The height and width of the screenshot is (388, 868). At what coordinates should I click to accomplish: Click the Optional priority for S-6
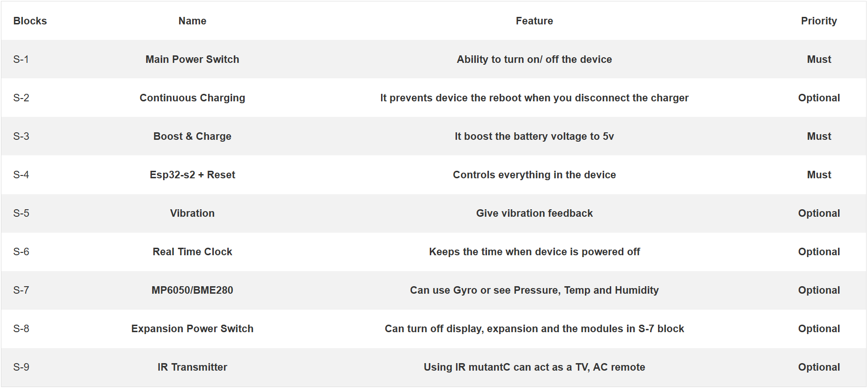(818, 252)
